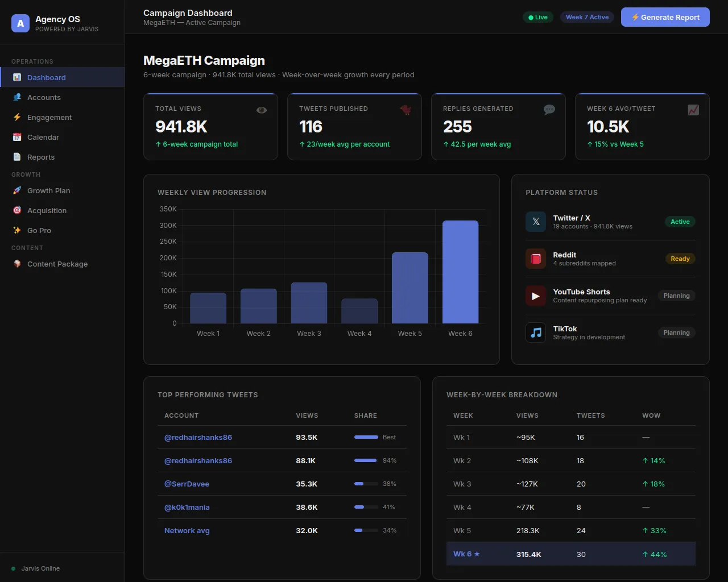Click the Wk 6 star row label
The image size is (728, 582).
(466, 554)
